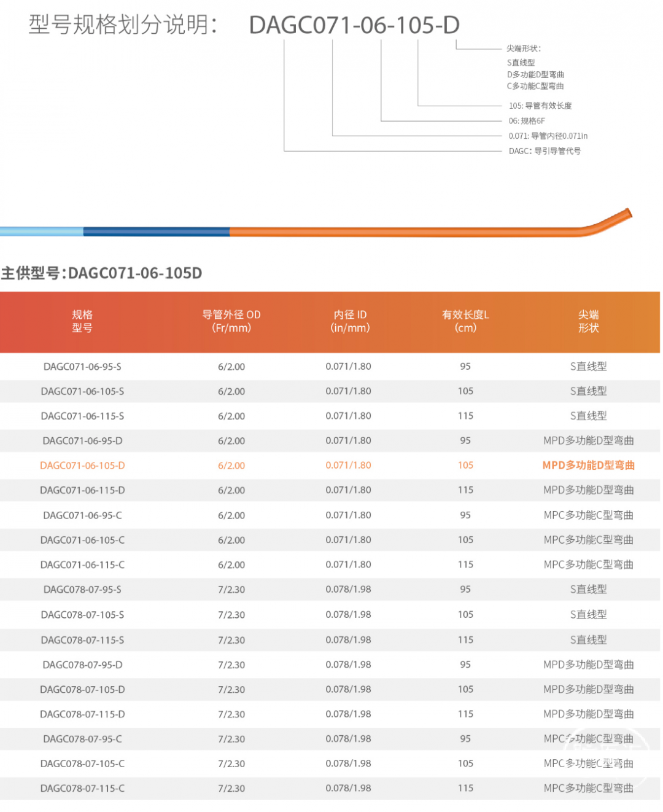Select the model cell DAGC071-06-95-C

[x=82, y=515]
